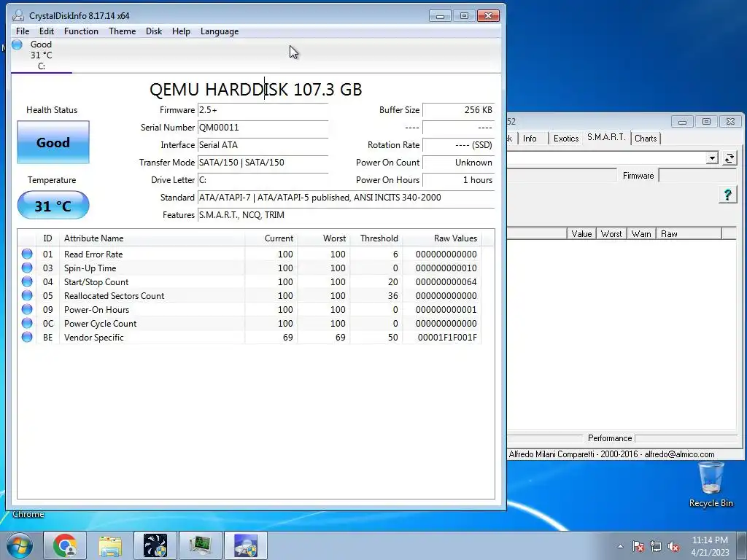Click the Rotation Rate value (SSD)
This screenshot has height=560, width=747.
(458, 145)
